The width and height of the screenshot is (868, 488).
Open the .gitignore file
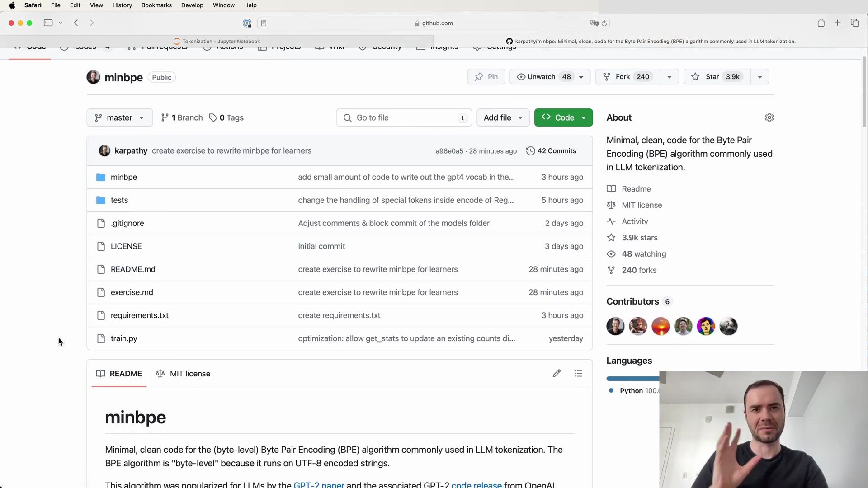click(x=127, y=223)
